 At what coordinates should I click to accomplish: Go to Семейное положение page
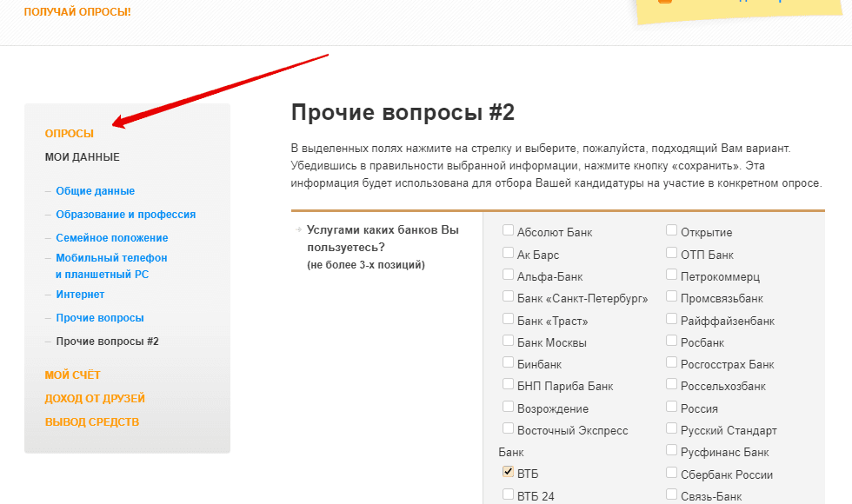coord(112,238)
